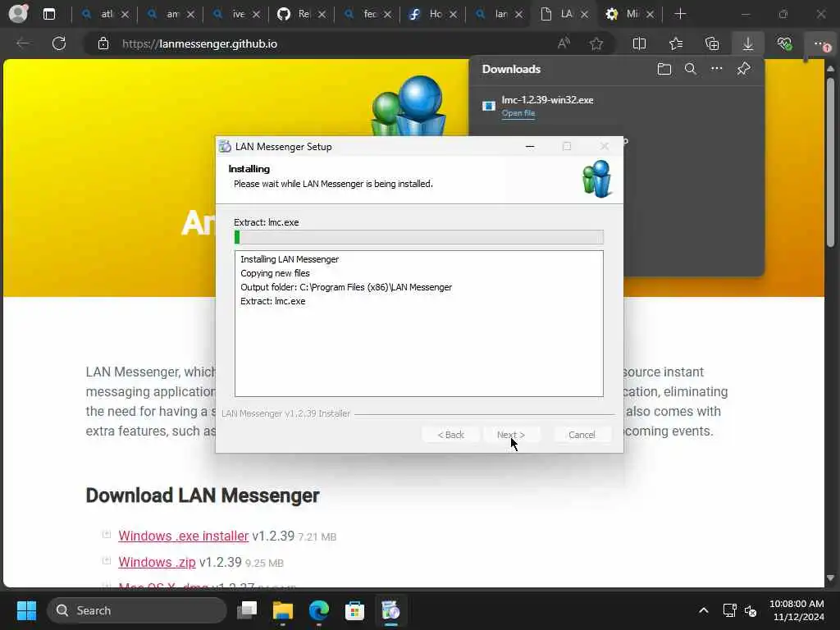
Task: Open muted volume tray icon
Action: [751, 610]
